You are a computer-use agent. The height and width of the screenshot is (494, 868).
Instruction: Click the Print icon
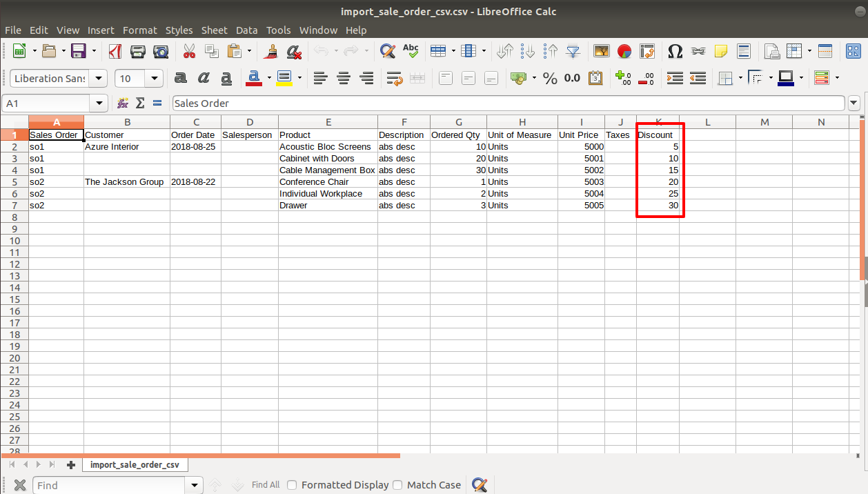click(138, 51)
